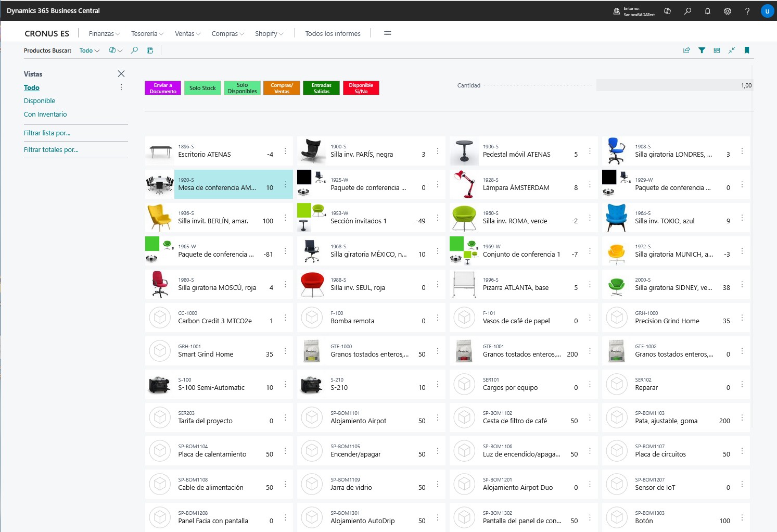Viewport: 777px width, 532px height.
Task: Search the product list with magnifier icon
Action: point(134,50)
